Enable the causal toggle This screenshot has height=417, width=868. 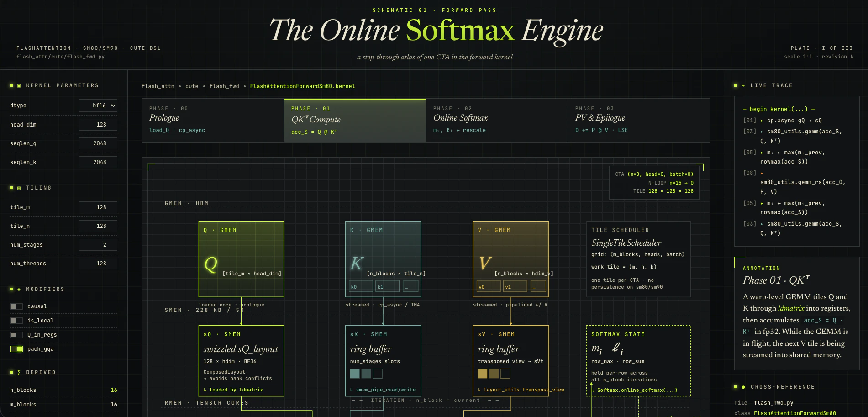tap(16, 306)
